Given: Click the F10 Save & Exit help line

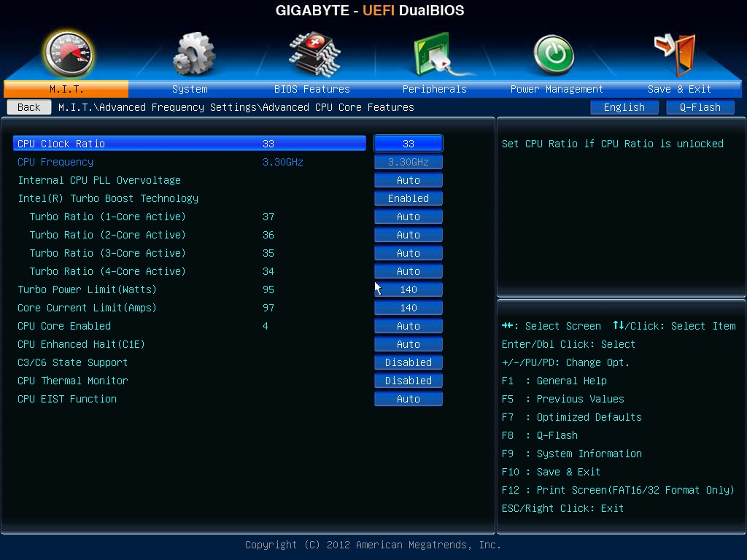Looking at the screenshot, I should tap(551, 472).
